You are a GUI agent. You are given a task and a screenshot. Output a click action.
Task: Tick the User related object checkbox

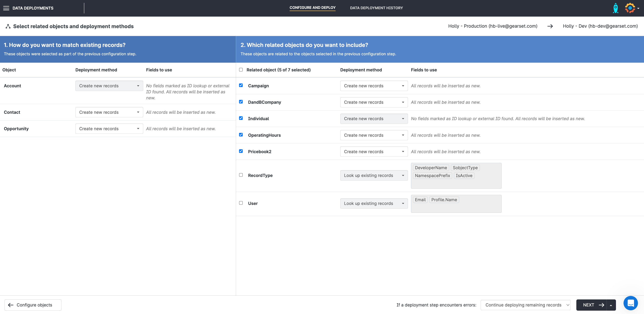tap(241, 203)
